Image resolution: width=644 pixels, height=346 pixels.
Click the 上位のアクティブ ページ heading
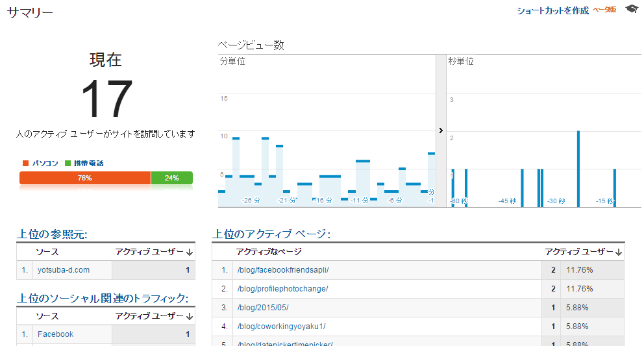[271, 234]
